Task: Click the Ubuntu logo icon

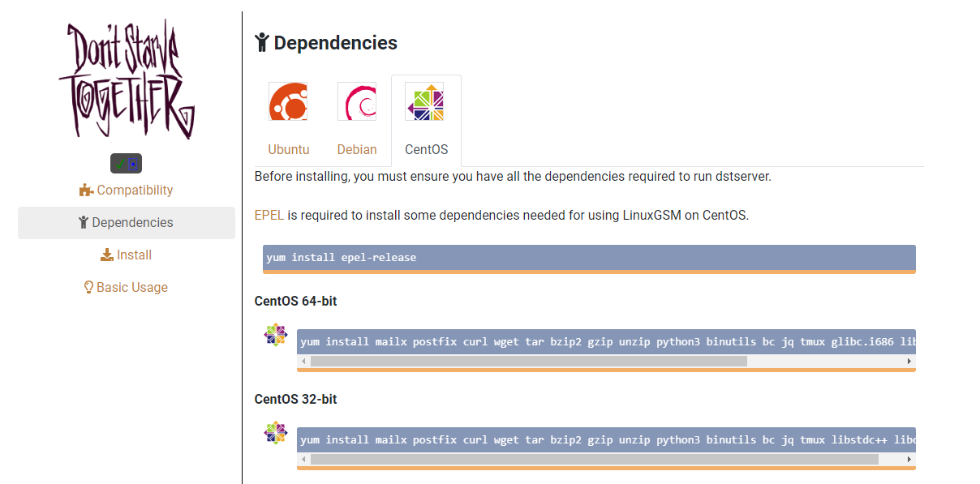Action: 288,101
